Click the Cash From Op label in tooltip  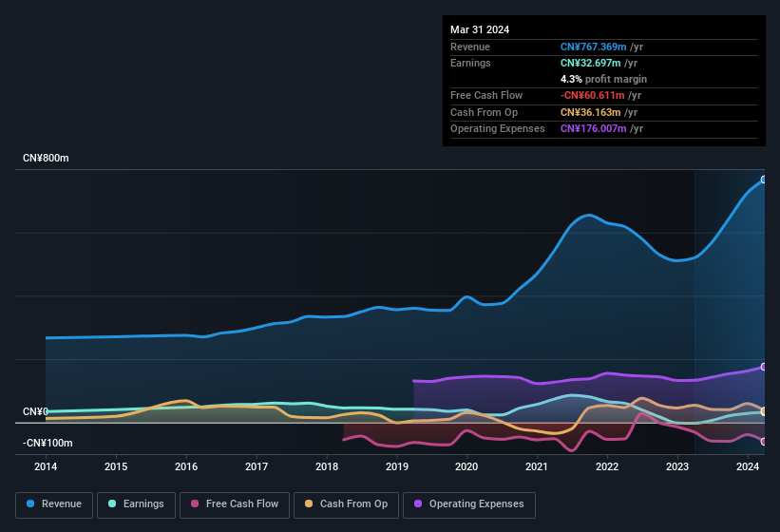pyautogui.click(x=484, y=112)
